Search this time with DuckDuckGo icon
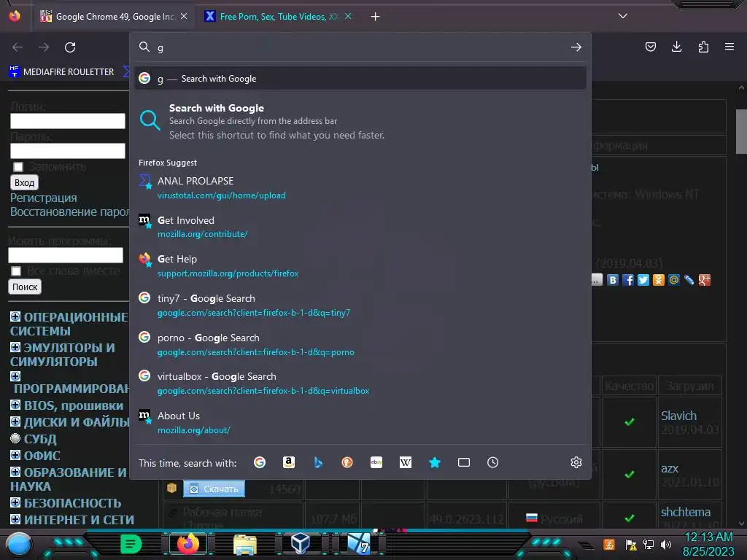 [x=347, y=462]
